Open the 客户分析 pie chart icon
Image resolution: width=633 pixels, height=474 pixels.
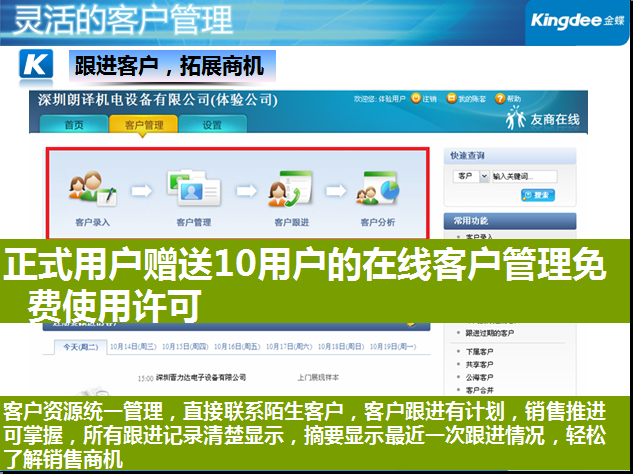(x=377, y=188)
